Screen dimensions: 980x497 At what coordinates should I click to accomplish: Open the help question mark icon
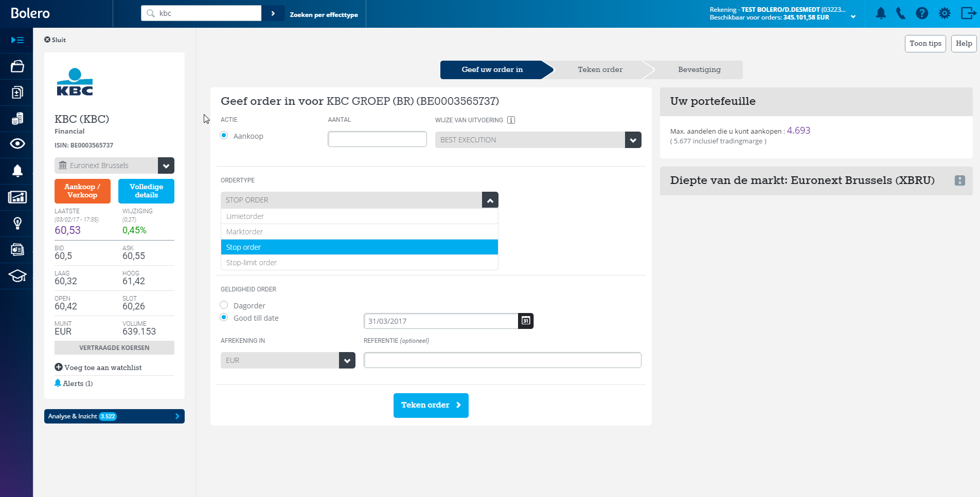click(922, 13)
